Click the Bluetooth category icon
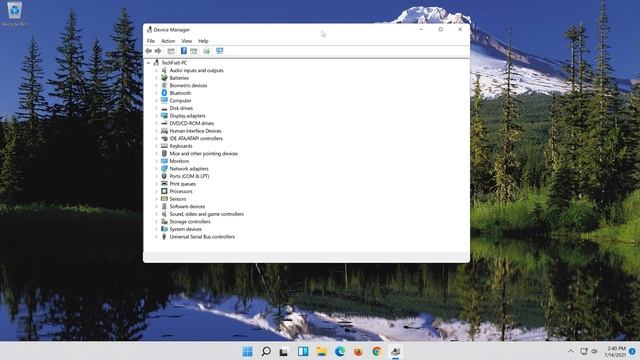The width and height of the screenshot is (640, 360). coord(164,93)
